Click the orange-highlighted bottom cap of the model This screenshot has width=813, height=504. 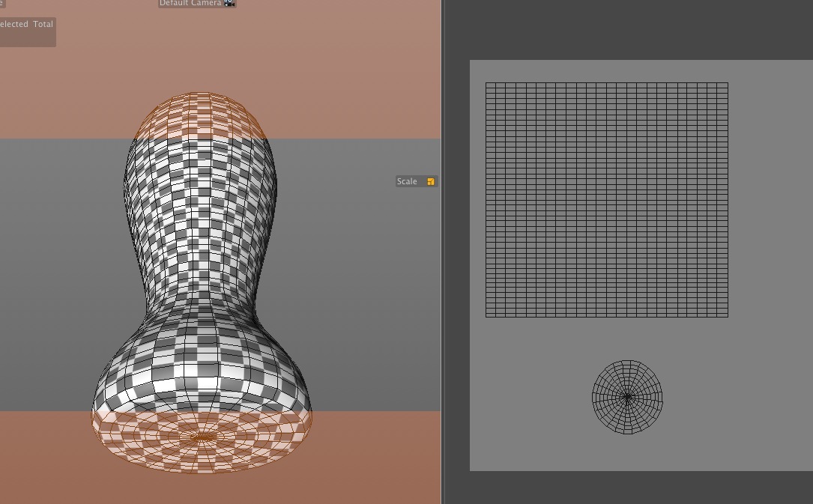[x=202, y=442]
